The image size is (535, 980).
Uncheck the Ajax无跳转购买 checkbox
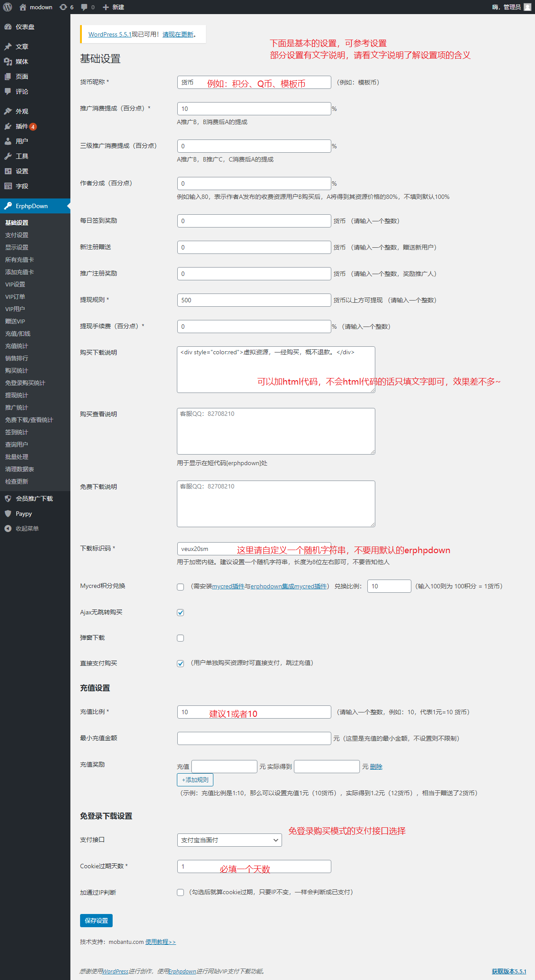click(x=180, y=613)
